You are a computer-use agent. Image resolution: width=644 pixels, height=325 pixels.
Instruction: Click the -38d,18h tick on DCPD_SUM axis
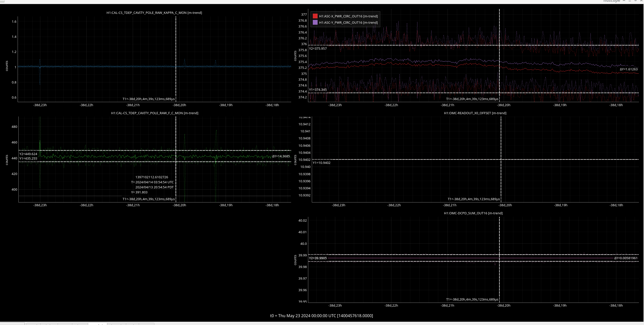(616, 305)
